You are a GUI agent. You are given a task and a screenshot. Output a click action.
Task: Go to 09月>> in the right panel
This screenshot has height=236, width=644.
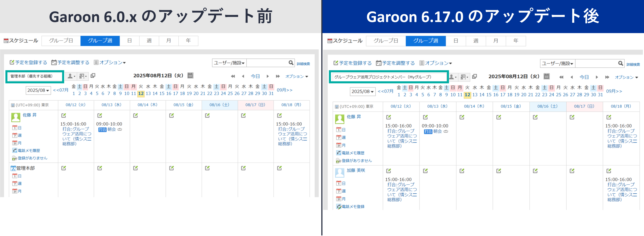pos(614,91)
